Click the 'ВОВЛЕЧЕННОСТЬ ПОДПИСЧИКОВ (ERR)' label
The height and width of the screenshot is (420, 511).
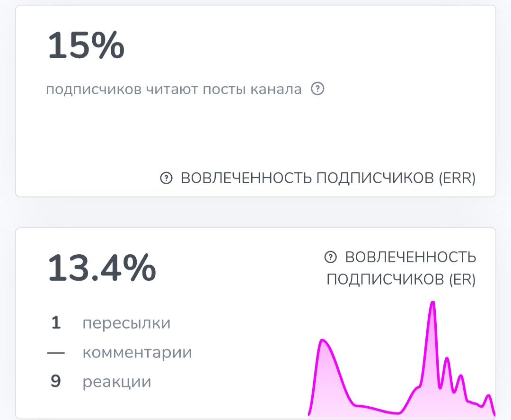[328, 178]
